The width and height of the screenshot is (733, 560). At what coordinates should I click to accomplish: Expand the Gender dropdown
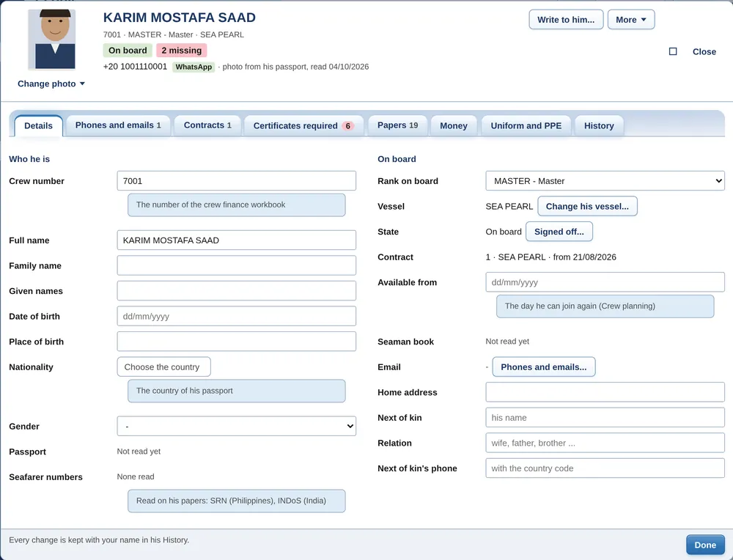coord(237,427)
